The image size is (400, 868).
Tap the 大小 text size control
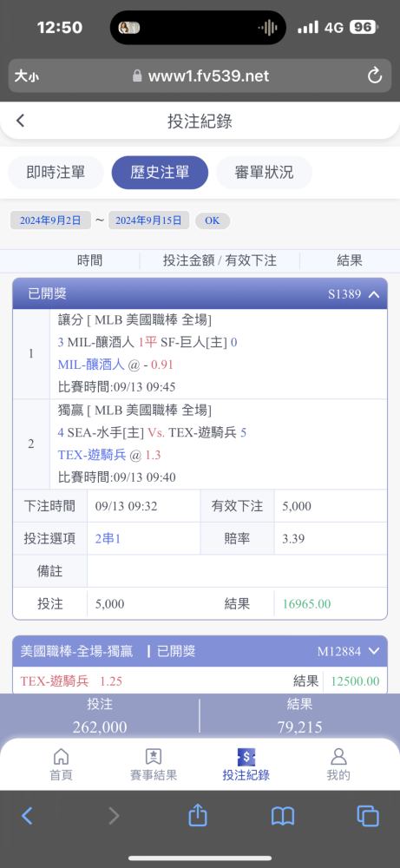(x=27, y=76)
